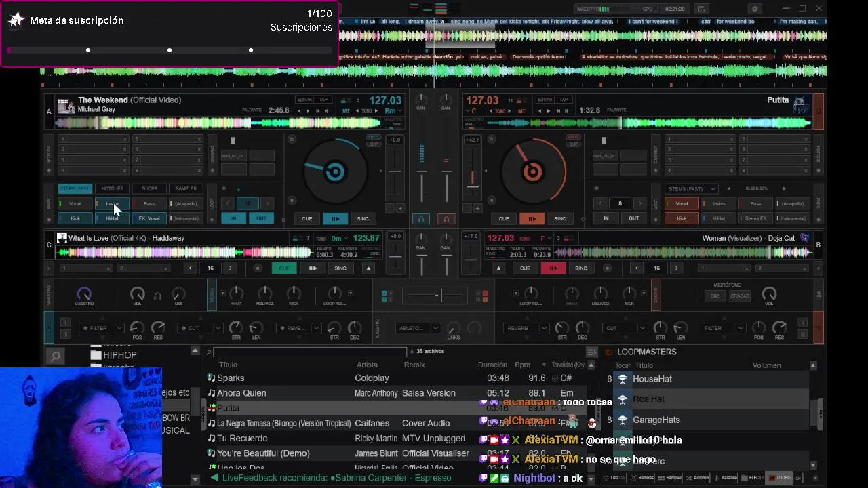Click play/pause on right Putita deck
The width and height of the screenshot is (868, 488).
532,218
